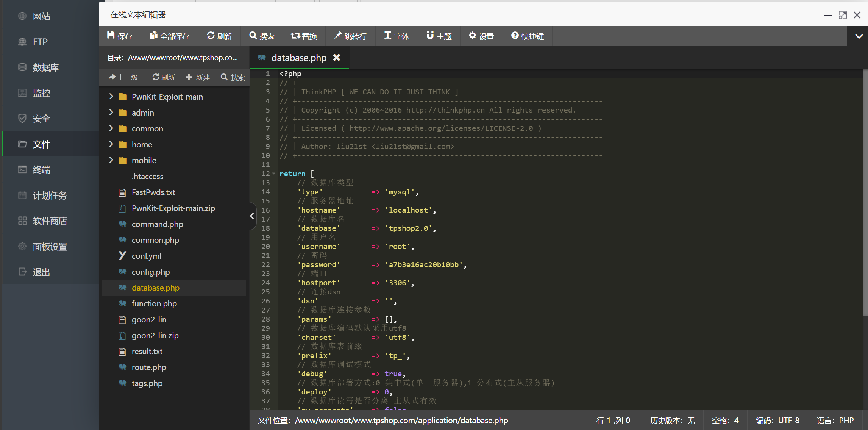Fold the code block at line 12

pyautogui.click(x=274, y=174)
